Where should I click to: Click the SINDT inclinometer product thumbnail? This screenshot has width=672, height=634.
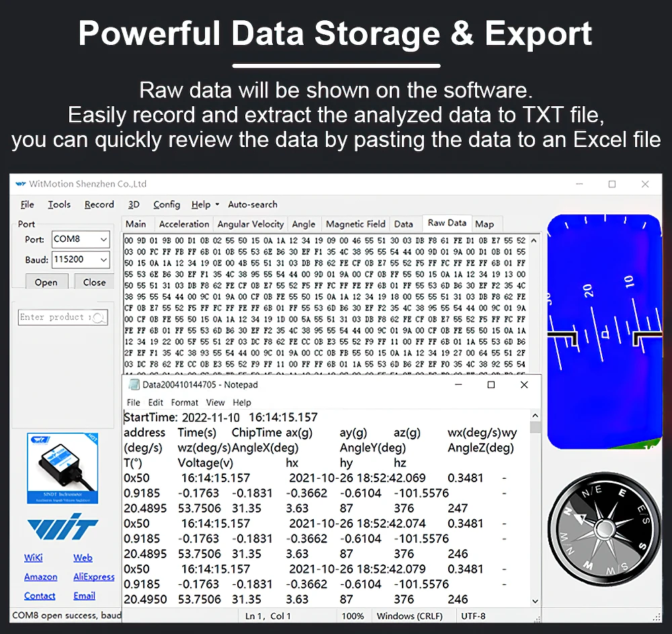click(x=62, y=468)
